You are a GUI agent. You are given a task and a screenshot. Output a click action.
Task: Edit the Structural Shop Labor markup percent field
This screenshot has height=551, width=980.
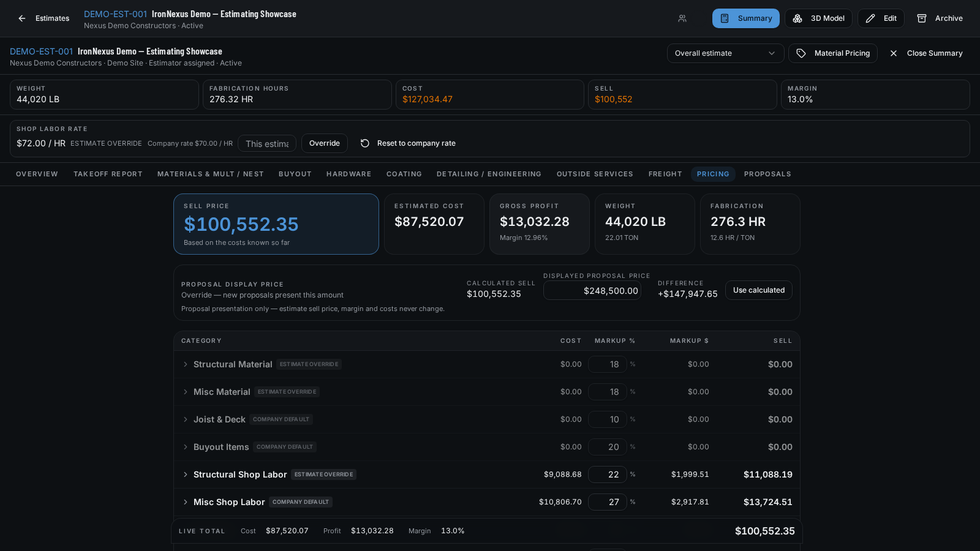click(608, 474)
